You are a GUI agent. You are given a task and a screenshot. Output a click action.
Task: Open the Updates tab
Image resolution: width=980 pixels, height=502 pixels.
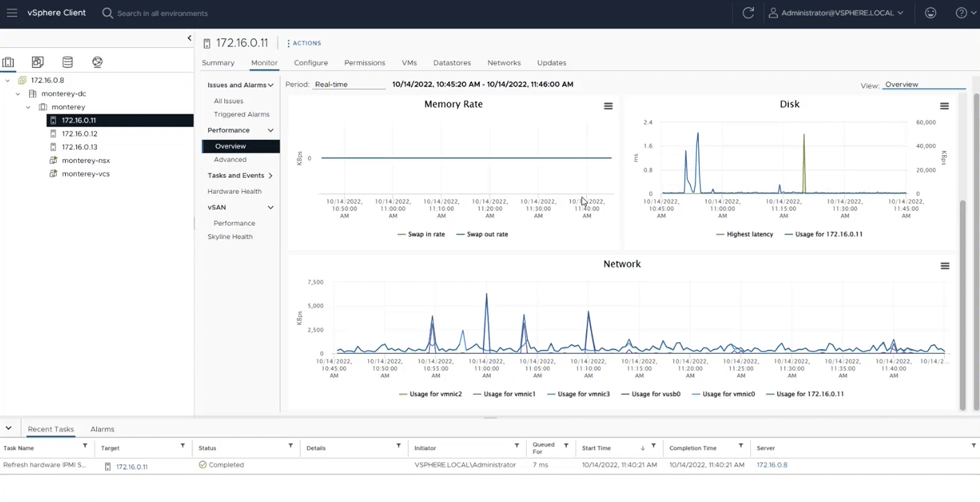[x=552, y=62]
